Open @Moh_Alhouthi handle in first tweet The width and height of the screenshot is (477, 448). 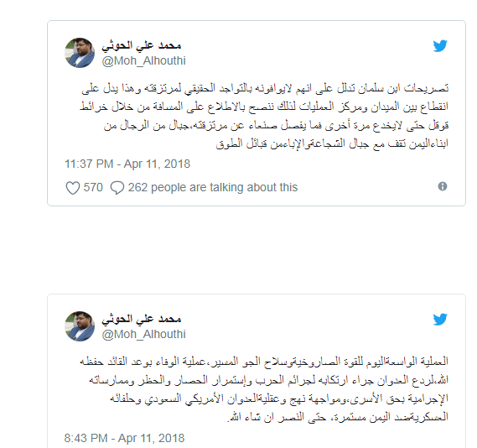click(143, 61)
